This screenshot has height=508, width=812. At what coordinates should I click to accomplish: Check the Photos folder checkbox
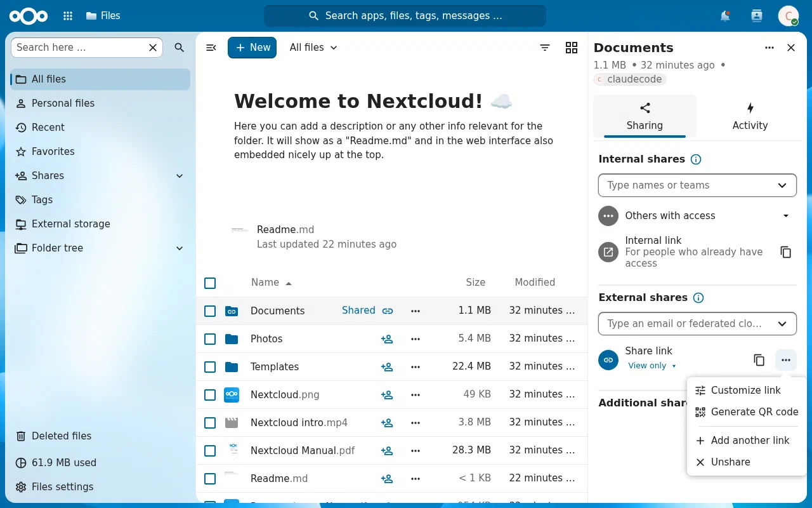pyautogui.click(x=210, y=339)
